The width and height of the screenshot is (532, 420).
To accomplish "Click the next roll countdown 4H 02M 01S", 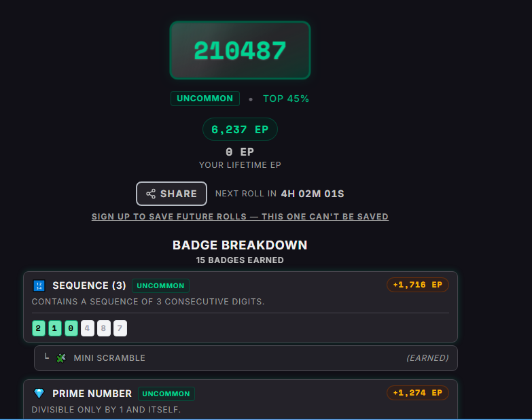I will coord(313,194).
